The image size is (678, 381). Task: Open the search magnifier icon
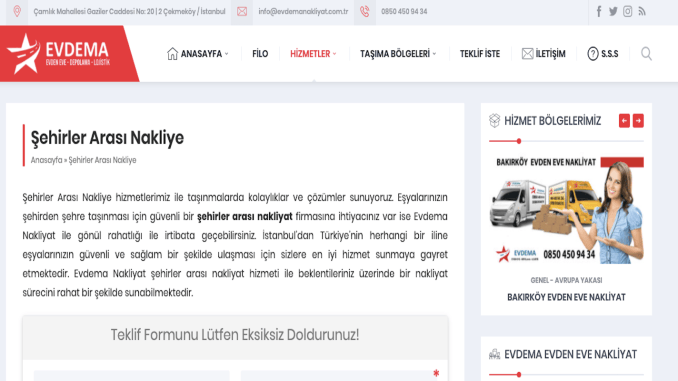point(646,54)
